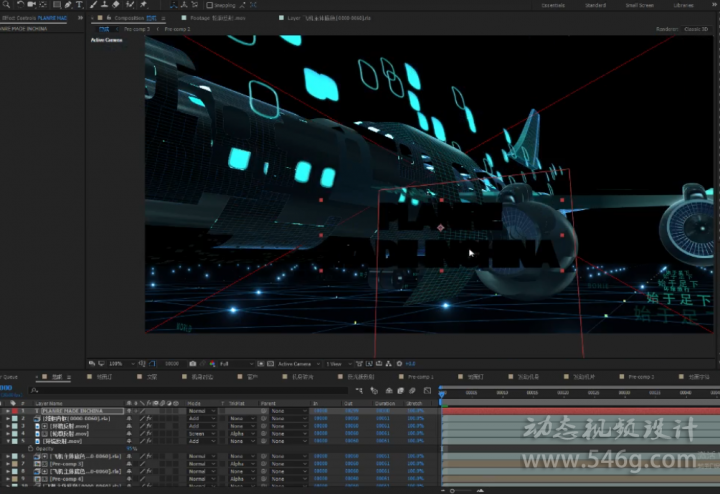Open the Full resolution dropdown
720x494 pixels.
(x=236, y=364)
